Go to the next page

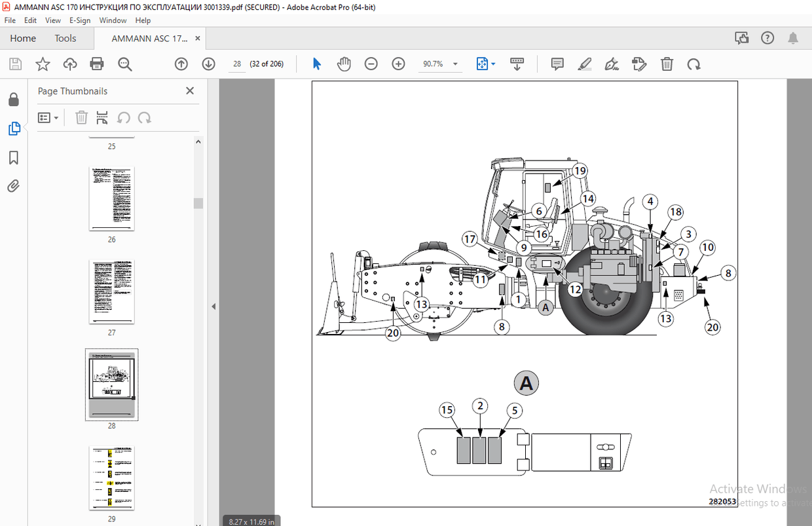click(x=208, y=64)
